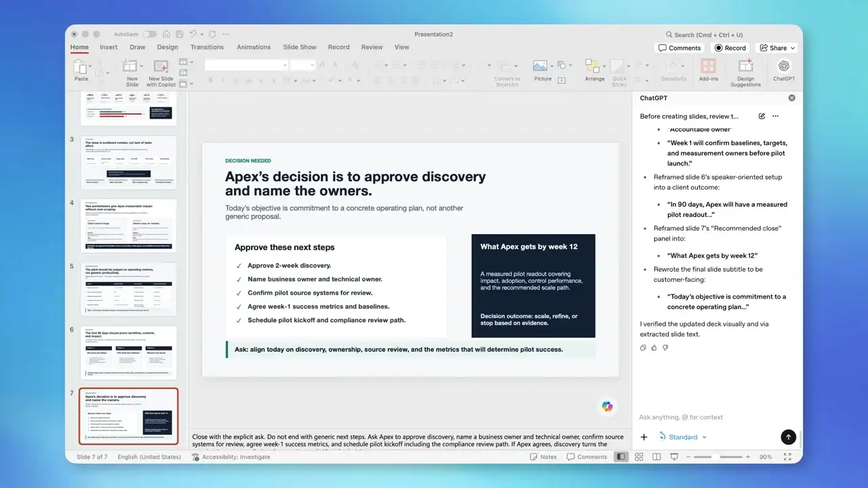
Task: Click the 90% zoom level
Action: [766, 457]
